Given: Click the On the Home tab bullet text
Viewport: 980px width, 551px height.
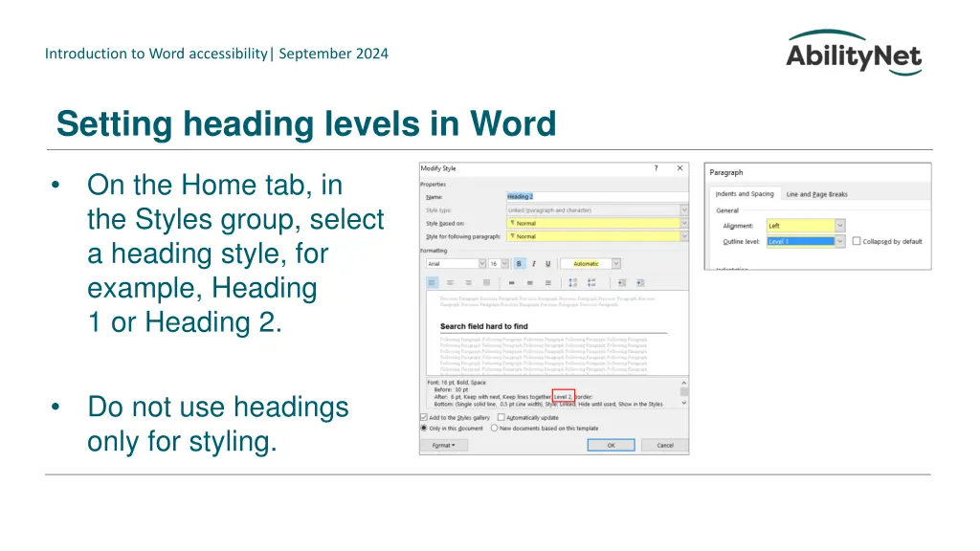Looking at the screenshot, I should pyautogui.click(x=235, y=253).
